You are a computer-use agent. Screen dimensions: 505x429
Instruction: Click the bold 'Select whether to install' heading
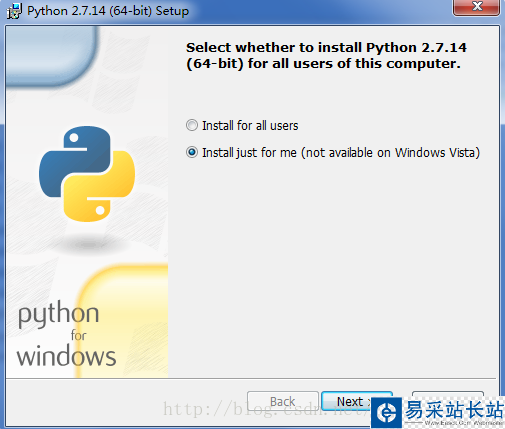(x=326, y=55)
